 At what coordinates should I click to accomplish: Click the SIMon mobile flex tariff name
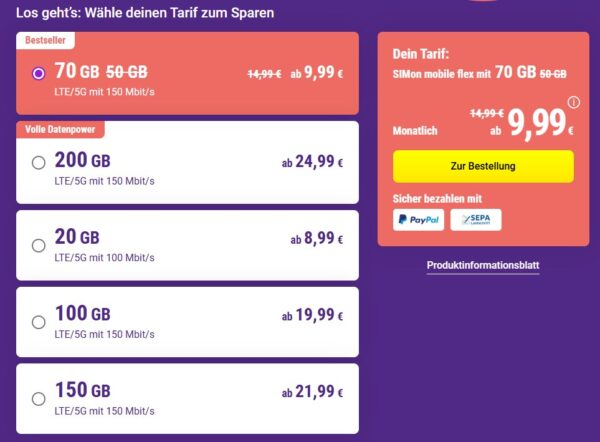tap(434, 73)
